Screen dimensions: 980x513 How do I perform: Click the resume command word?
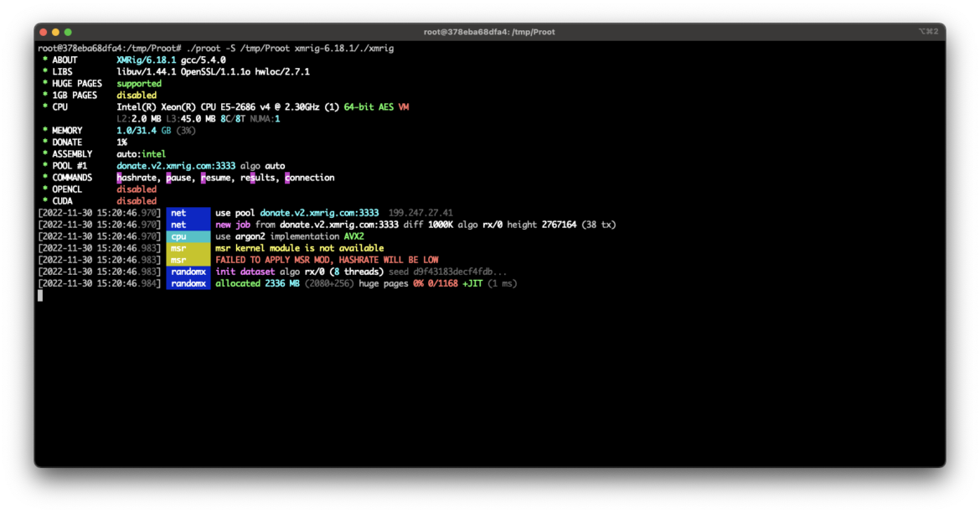(215, 178)
